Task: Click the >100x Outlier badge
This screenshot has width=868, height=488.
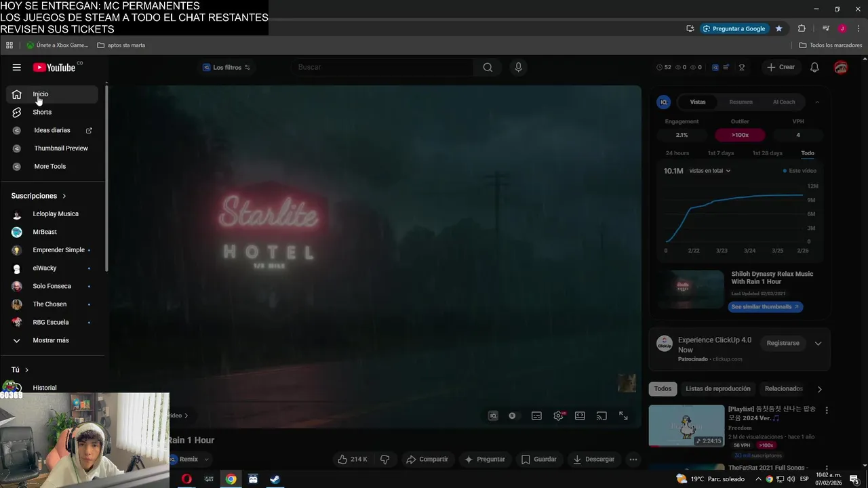Action: pyautogui.click(x=740, y=135)
